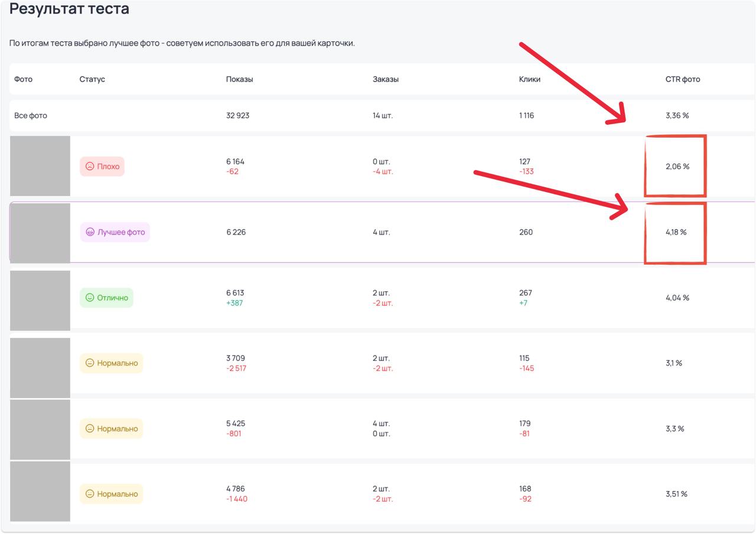The width and height of the screenshot is (756, 534).
Task: Click the Все фото summary row
Action: point(382,115)
